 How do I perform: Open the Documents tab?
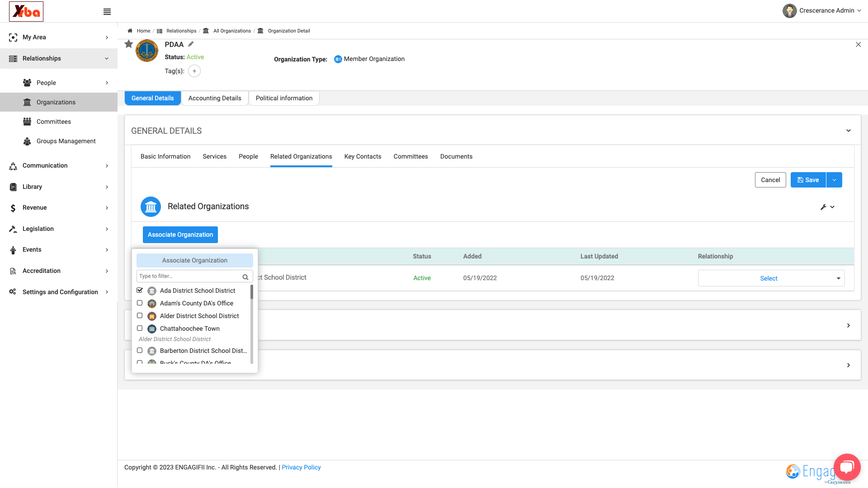(456, 156)
